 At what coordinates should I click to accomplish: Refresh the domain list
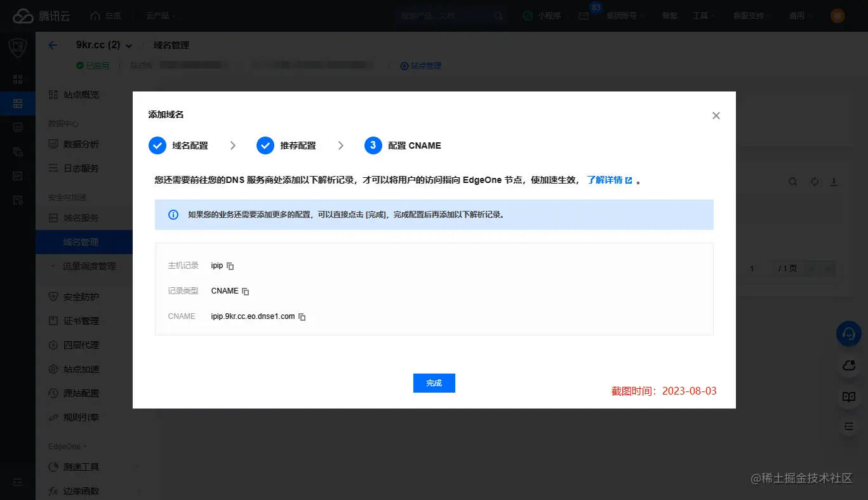pyautogui.click(x=815, y=182)
